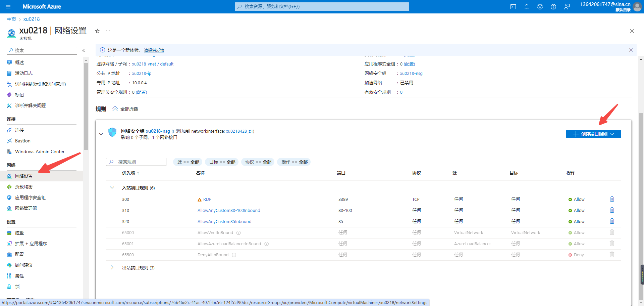The height and width of the screenshot is (306, 644).
Task: Collapse the left sidebar with the double chevron
Action: pos(84,51)
